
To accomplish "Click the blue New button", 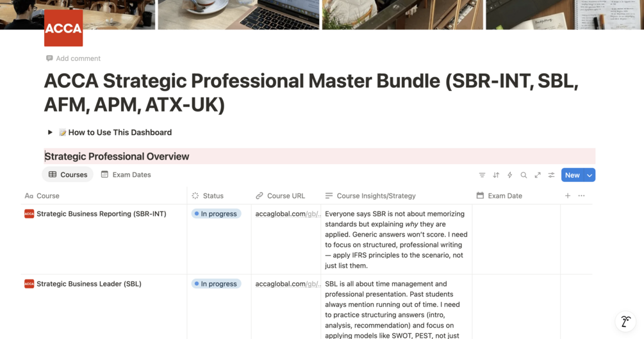I will coord(572,175).
